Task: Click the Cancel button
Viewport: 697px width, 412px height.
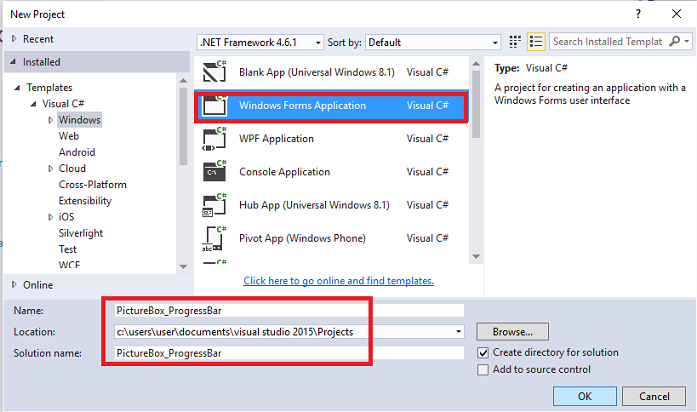Action: click(654, 396)
